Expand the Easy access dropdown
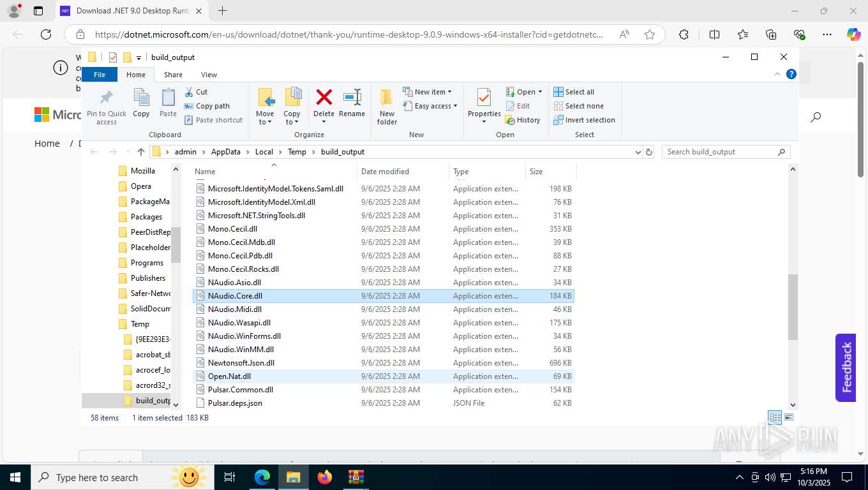Viewport: 868px width, 490px height. tap(430, 106)
